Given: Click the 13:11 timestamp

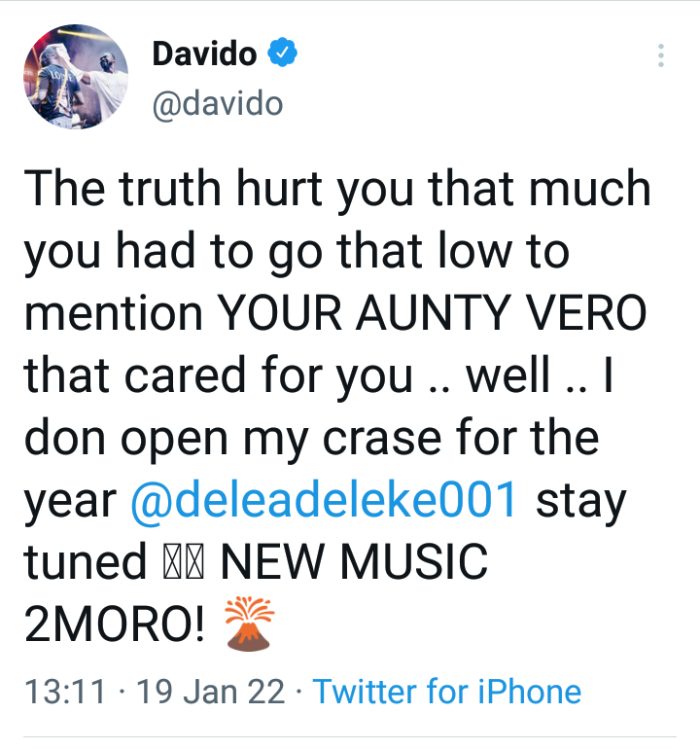Looking at the screenshot, I should (x=64, y=692).
